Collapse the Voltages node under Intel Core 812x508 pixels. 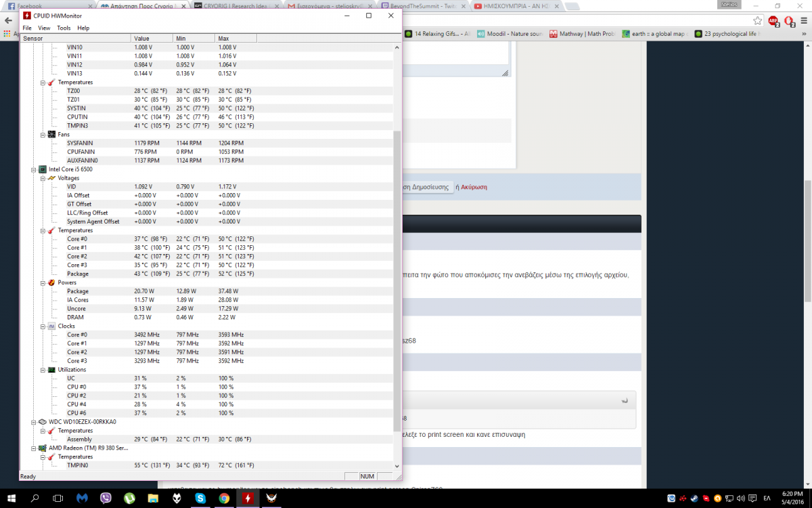[42, 178]
